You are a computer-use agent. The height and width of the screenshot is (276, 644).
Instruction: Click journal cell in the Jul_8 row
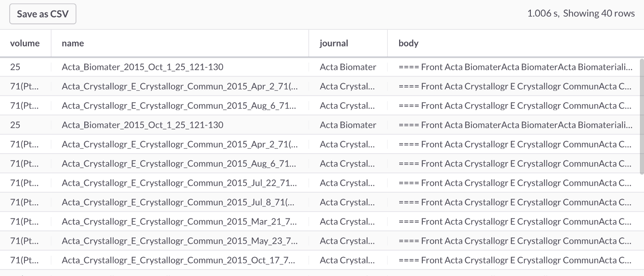click(348, 202)
